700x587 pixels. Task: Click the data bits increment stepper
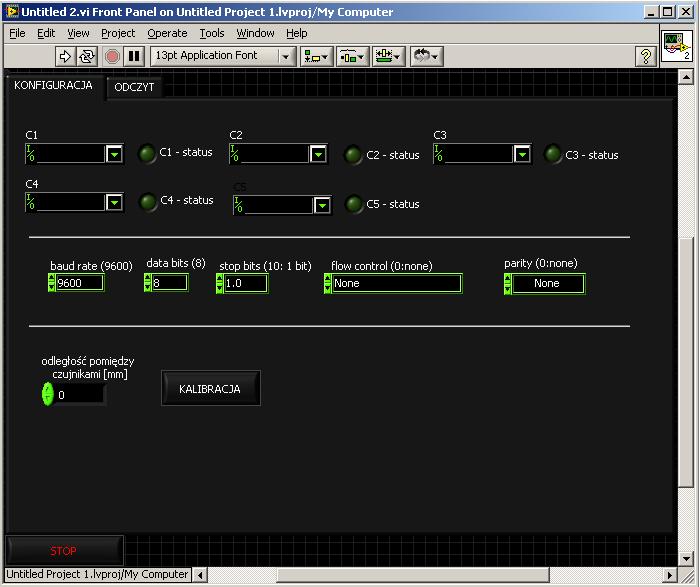148,278
